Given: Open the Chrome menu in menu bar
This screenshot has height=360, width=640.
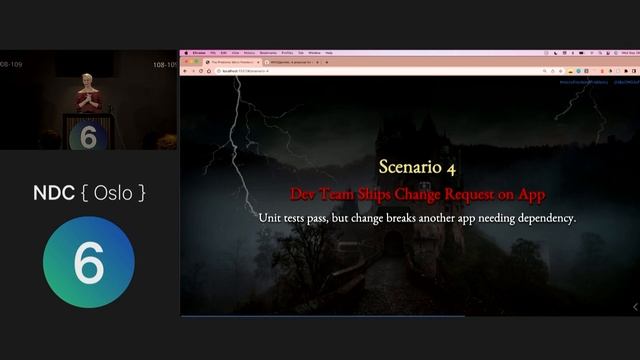Looking at the screenshot, I should [x=199, y=53].
